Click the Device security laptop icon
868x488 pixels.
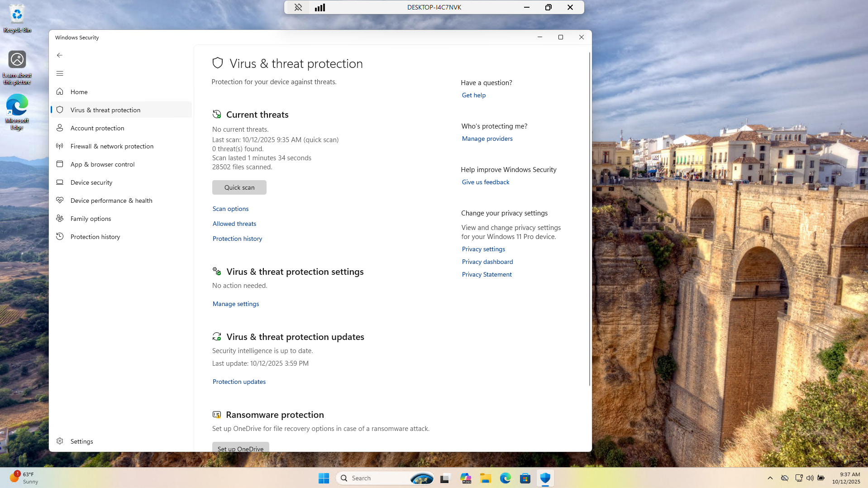pos(60,182)
